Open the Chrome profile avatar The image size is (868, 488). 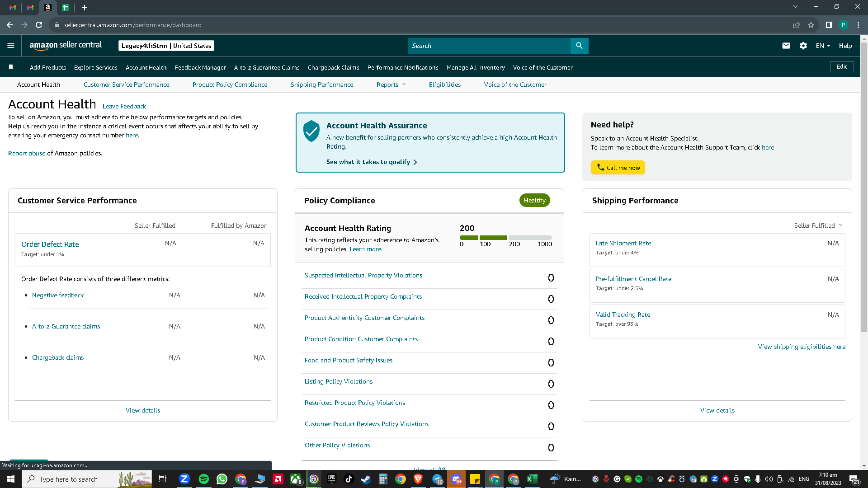point(844,25)
